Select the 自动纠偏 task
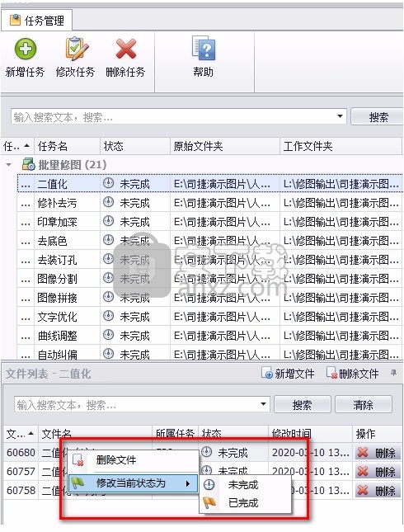Image resolution: width=404 pixels, height=532 pixels. [x=57, y=355]
